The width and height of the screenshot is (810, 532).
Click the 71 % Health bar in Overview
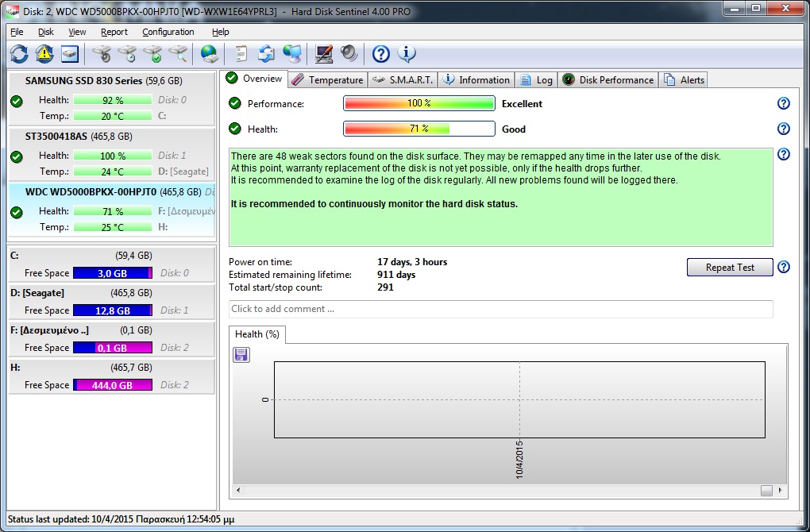(419, 129)
